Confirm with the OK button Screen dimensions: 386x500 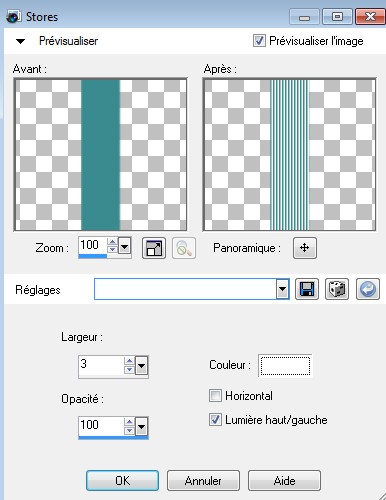[x=122, y=480]
